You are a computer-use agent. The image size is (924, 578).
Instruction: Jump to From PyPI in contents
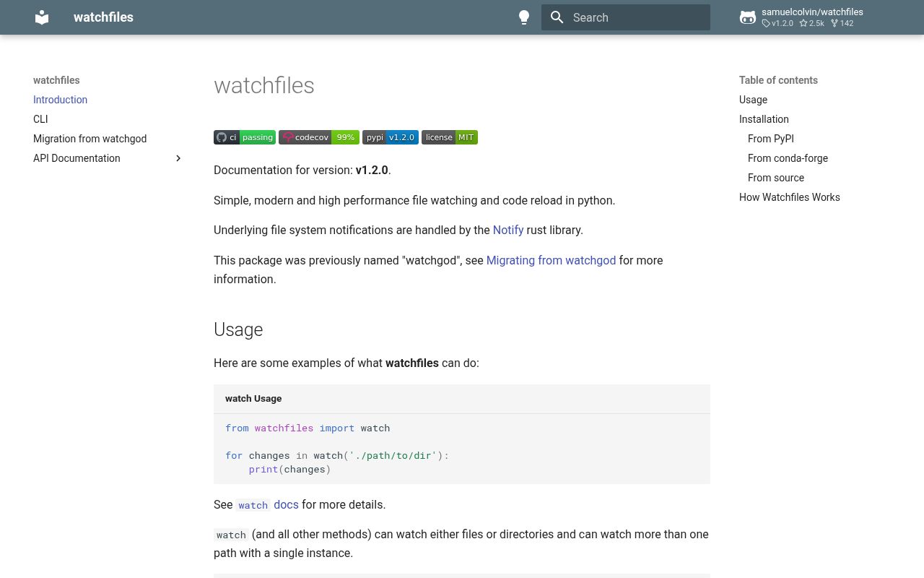pos(771,139)
